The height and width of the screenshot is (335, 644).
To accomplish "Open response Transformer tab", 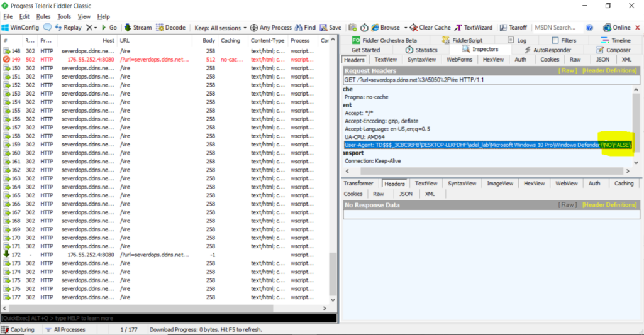I will tap(358, 184).
